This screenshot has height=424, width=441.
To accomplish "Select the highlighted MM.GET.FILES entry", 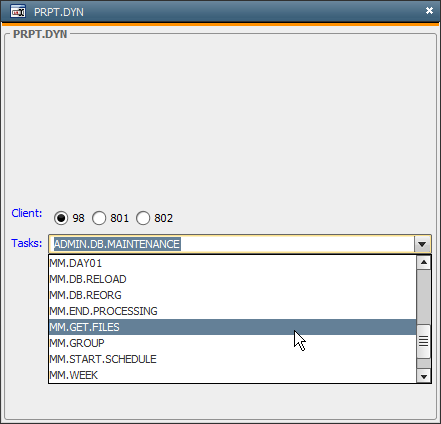I will point(233,327).
